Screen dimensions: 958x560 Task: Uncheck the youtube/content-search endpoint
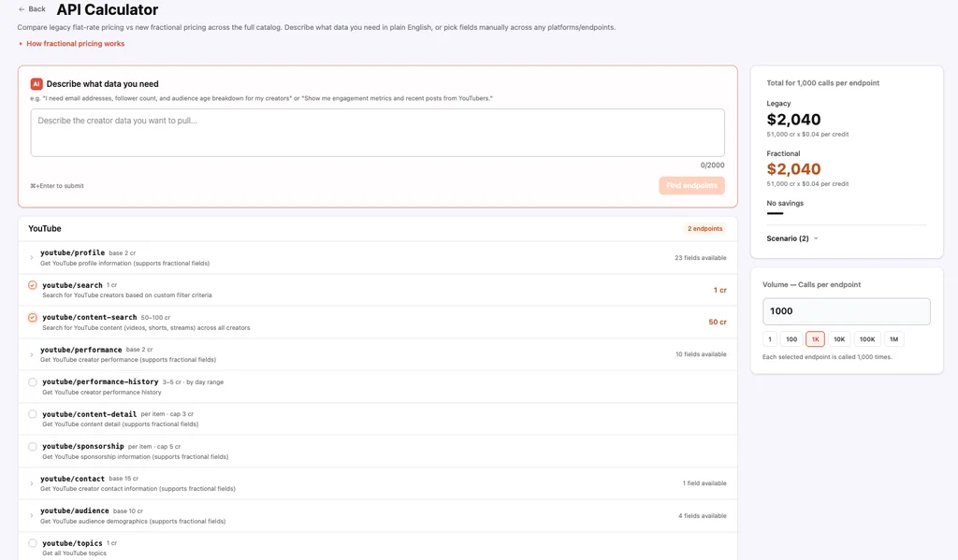(x=33, y=318)
